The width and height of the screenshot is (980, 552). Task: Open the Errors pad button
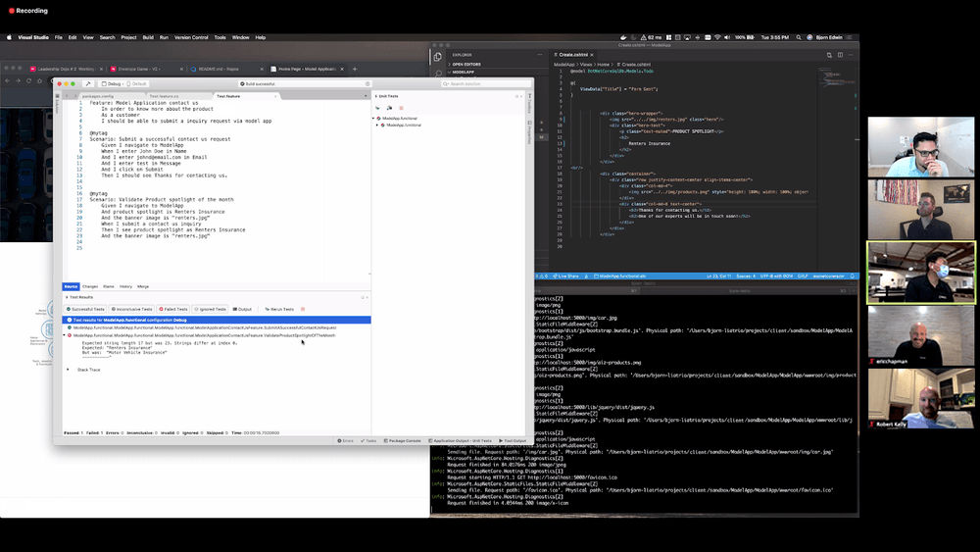coord(345,441)
